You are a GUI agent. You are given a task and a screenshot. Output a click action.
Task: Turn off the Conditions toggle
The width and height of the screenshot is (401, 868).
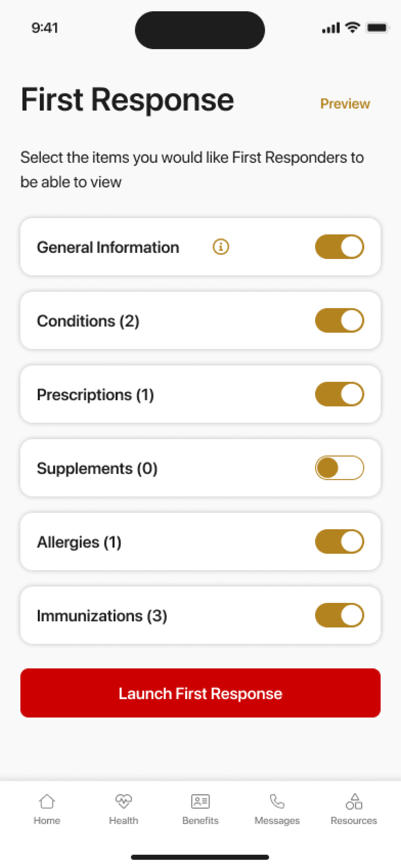[x=339, y=320]
